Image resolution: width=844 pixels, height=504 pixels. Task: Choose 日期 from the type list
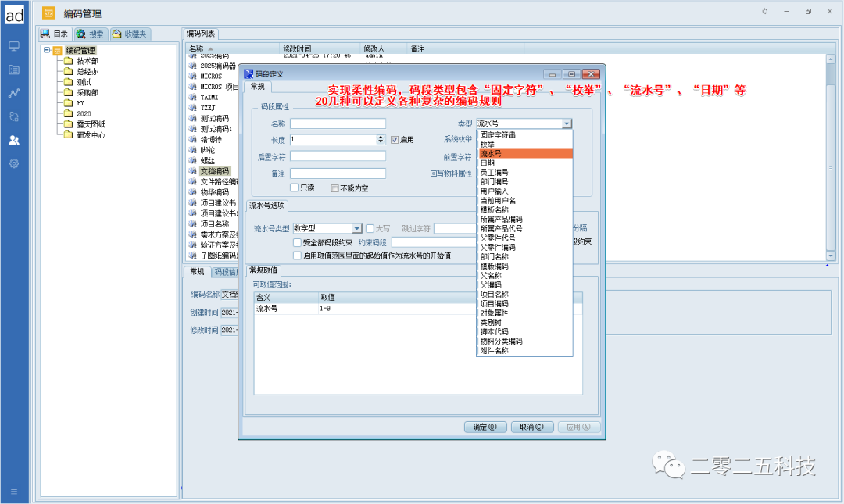(487, 163)
